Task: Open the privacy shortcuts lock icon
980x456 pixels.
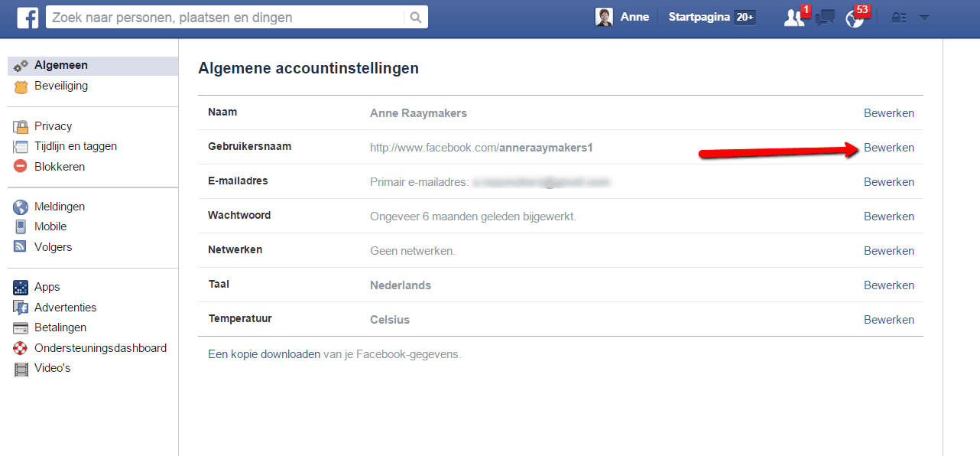Action: point(899,18)
